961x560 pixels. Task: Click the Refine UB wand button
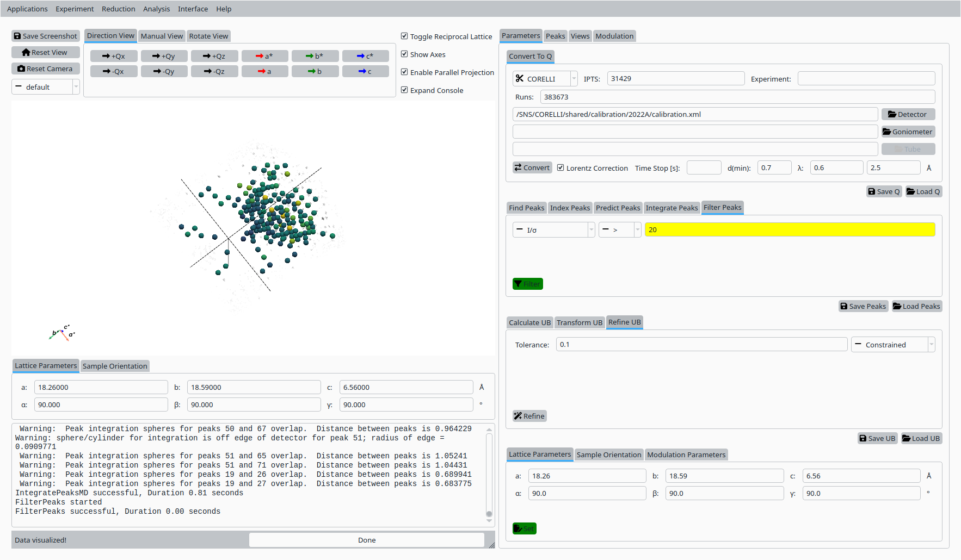click(529, 416)
